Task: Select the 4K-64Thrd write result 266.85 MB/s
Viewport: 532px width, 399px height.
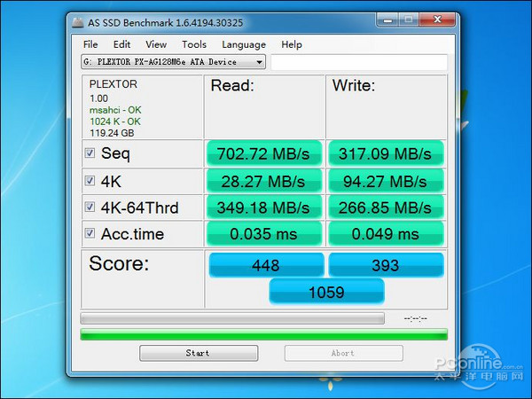Action: [x=386, y=207]
